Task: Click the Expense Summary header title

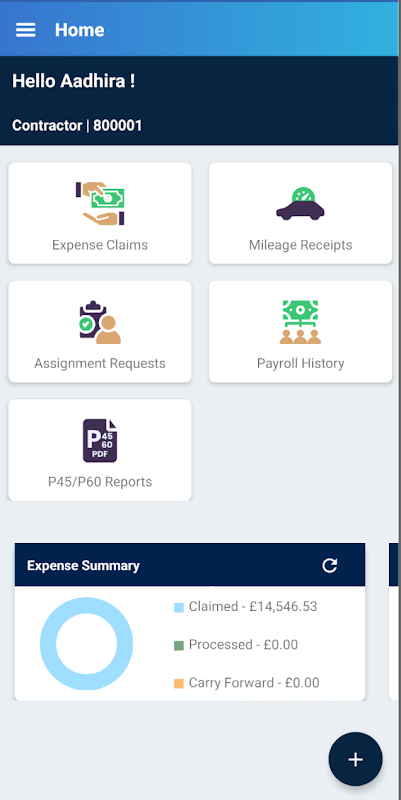Action: click(83, 565)
